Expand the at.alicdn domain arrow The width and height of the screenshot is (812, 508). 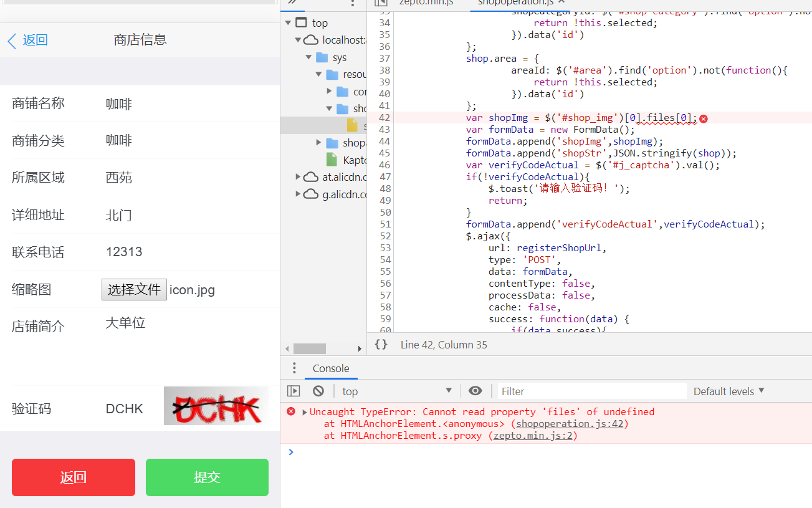298,177
